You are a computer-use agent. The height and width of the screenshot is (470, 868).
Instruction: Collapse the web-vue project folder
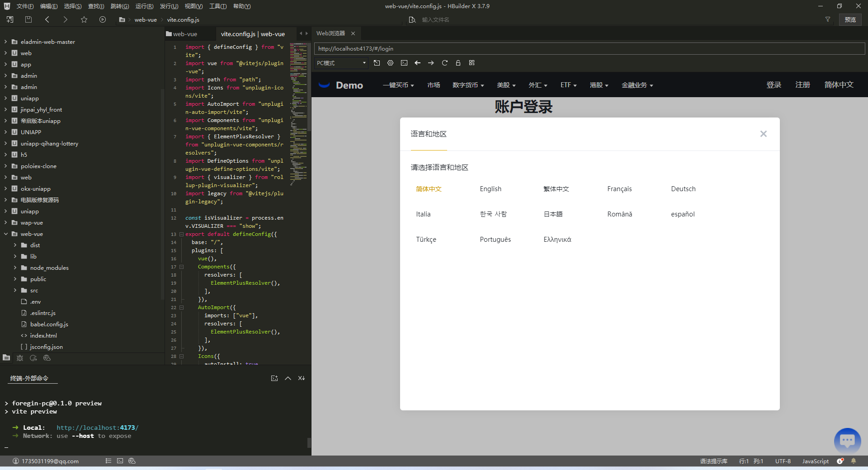(x=6, y=234)
